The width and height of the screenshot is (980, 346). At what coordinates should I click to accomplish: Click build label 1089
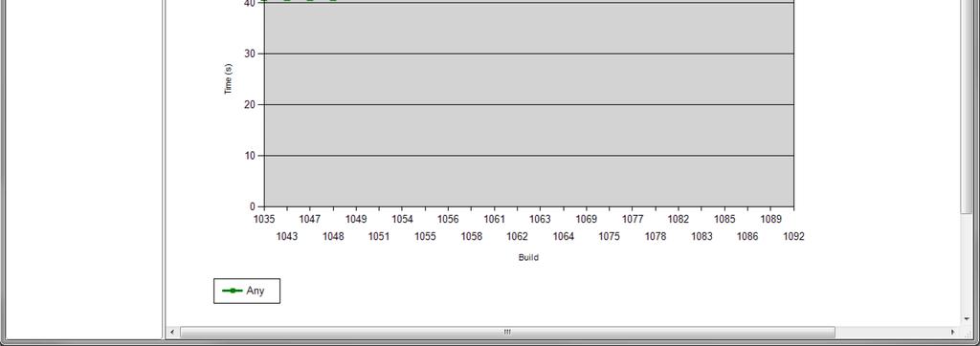(770, 219)
